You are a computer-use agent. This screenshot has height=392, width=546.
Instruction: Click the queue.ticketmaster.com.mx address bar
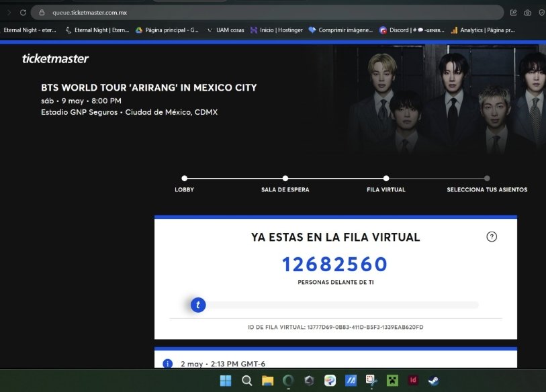point(267,13)
